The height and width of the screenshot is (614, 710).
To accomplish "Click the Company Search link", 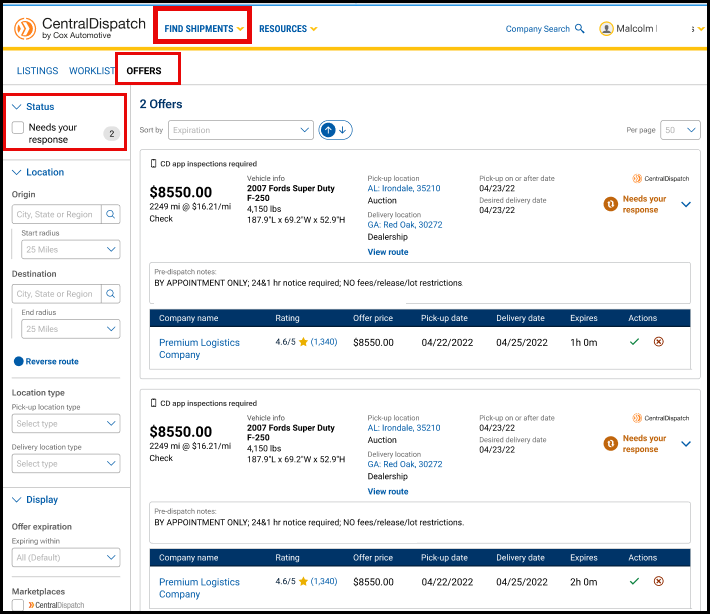I will click(537, 29).
